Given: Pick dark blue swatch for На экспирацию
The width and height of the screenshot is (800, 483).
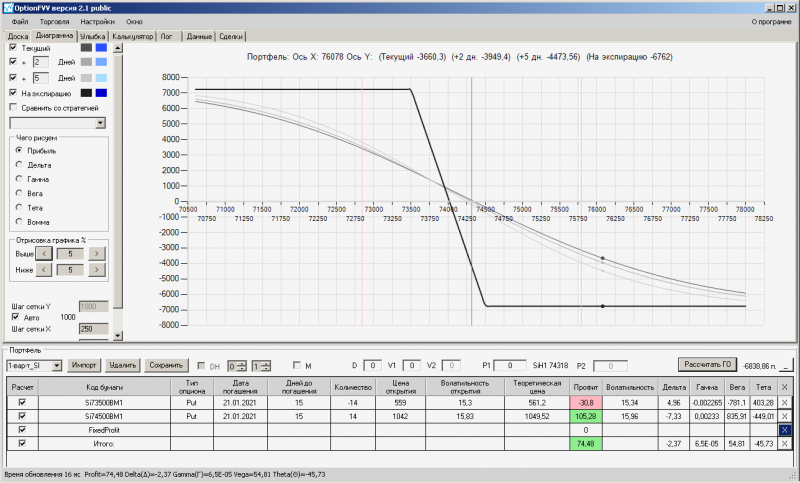Looking at the screenshot, I should click(101, 93).
